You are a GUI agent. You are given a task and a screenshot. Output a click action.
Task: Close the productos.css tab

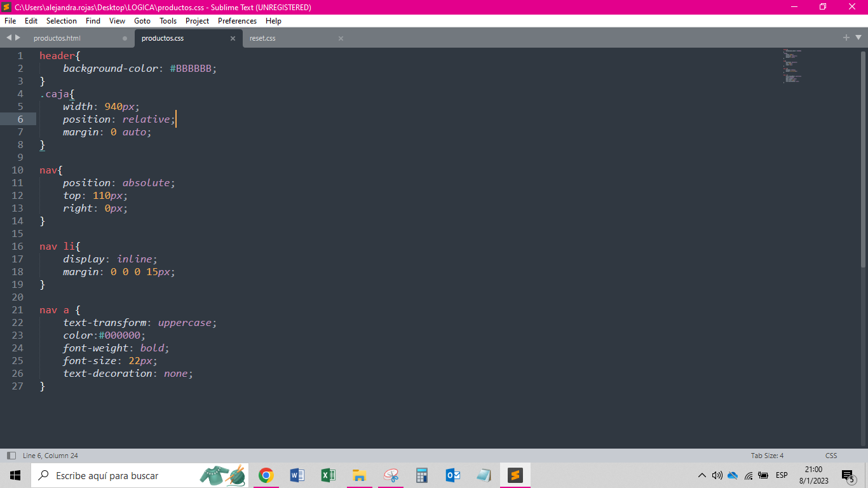(x=233, y=38)
